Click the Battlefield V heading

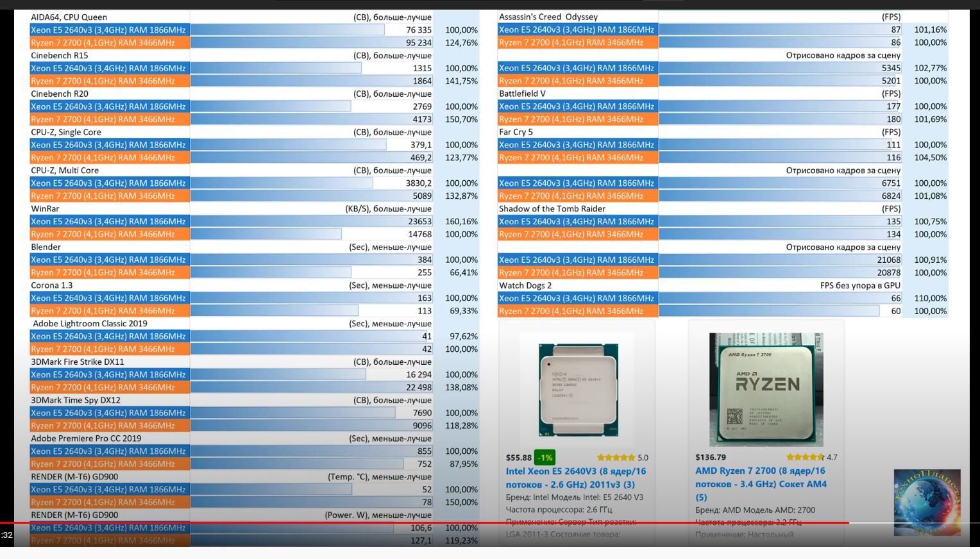[x=523, y=94]
